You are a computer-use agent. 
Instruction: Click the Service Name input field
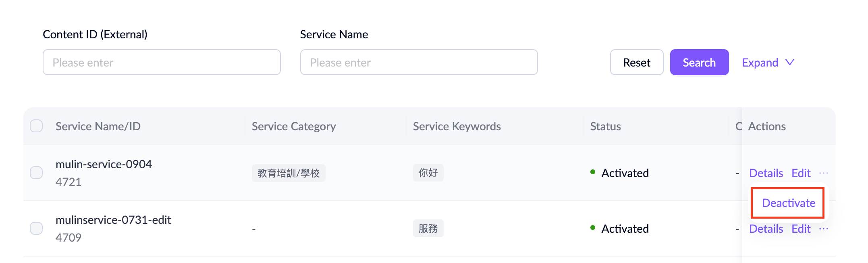coord(418,62)
